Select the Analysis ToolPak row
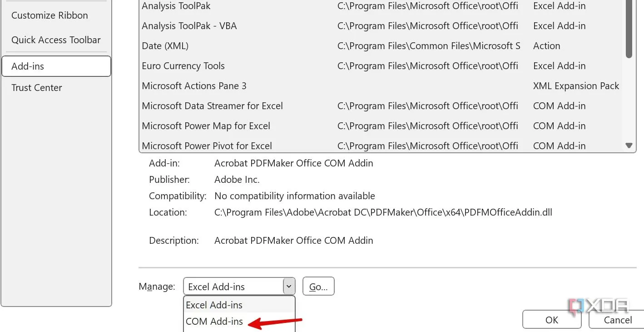Viewport: 644px width, 332px height. (x=381, y=6)
